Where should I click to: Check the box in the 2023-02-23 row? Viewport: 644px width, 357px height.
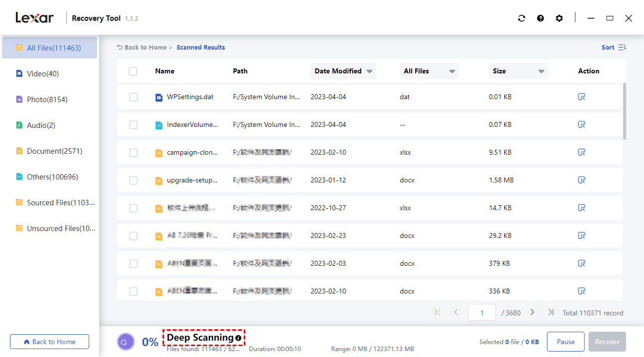pos(133,236)
